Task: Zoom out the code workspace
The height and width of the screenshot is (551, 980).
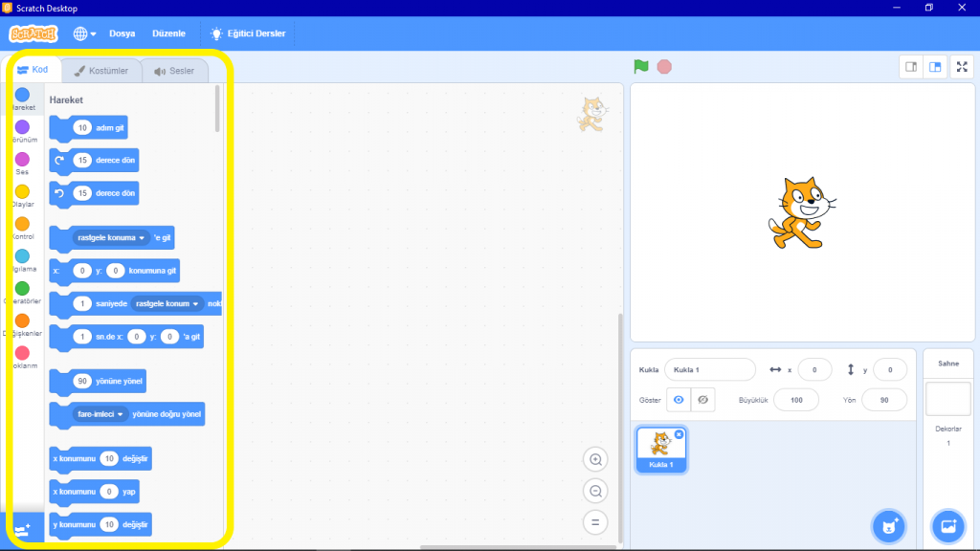Action: click(x=595, y=491)
